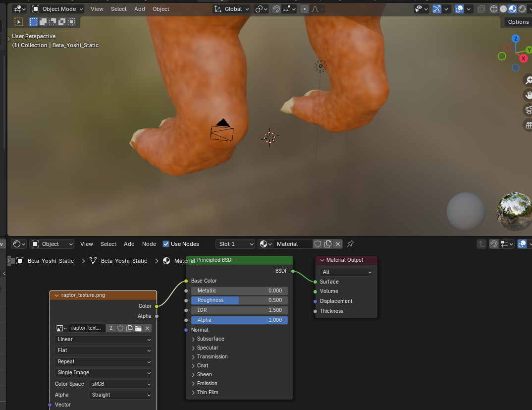
Task: Choose the intersect selection mode icon
Action: click(71, 22)
